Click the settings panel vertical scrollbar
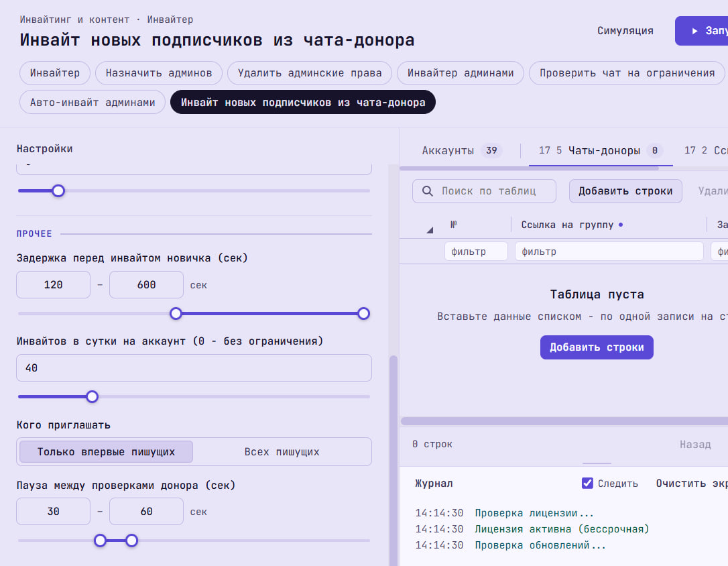Viewport: 728px width, 566px height. (x=393, y=459)
